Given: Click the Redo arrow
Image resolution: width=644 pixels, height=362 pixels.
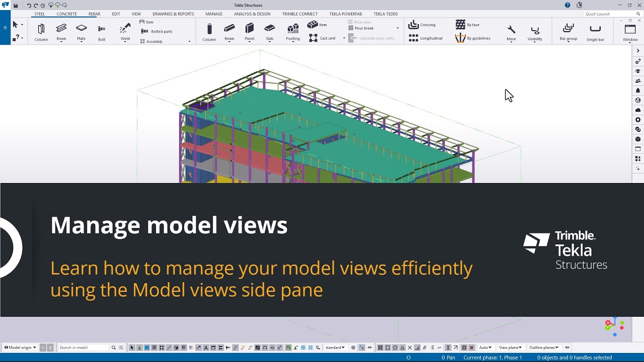Looking at the screenshot, I should 36,5.
